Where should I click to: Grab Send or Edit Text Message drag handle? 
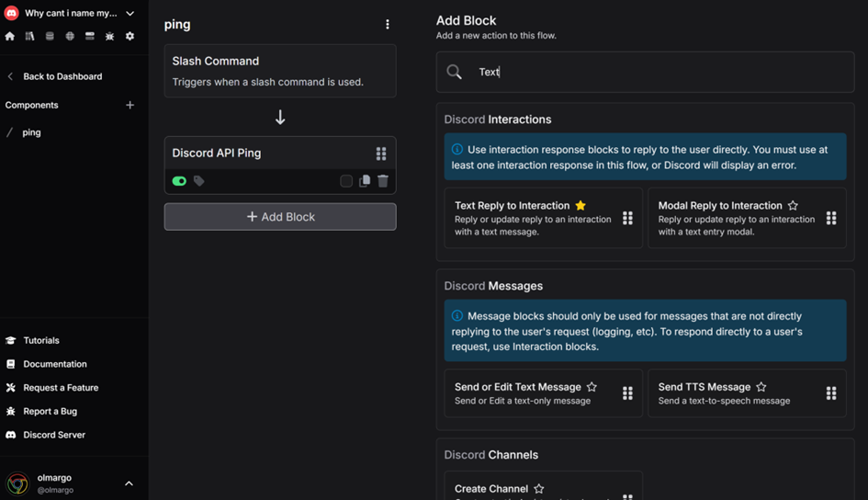[x=627, y=393]
